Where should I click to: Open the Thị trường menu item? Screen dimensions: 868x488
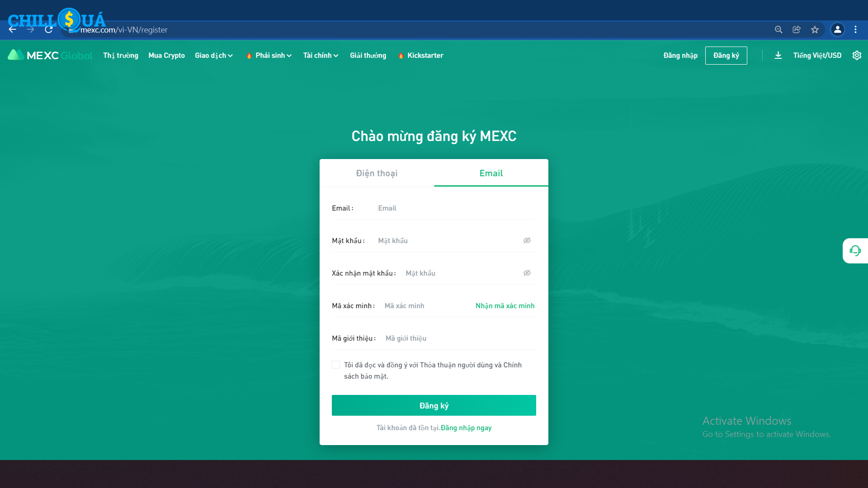coord(121,55)
